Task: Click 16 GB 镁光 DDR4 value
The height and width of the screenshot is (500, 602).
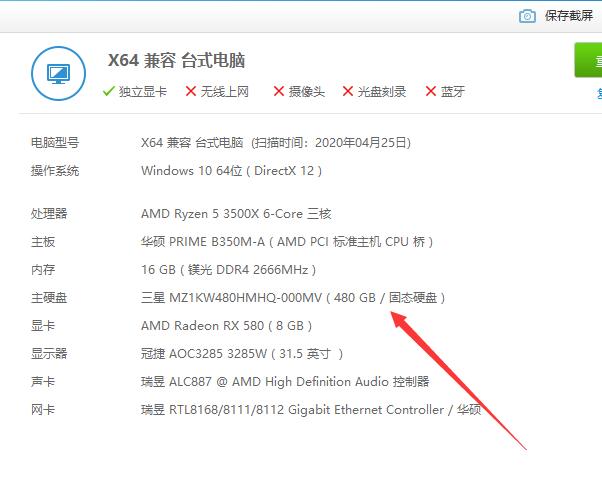Action: point(229,270)
